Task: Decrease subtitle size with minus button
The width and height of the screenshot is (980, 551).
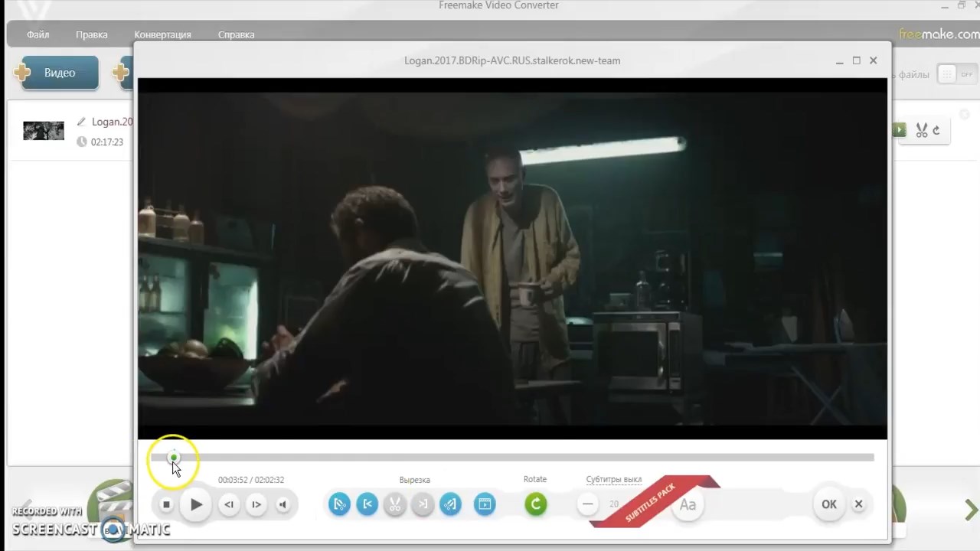Action: pyautogui.click(x=587, y=504)
